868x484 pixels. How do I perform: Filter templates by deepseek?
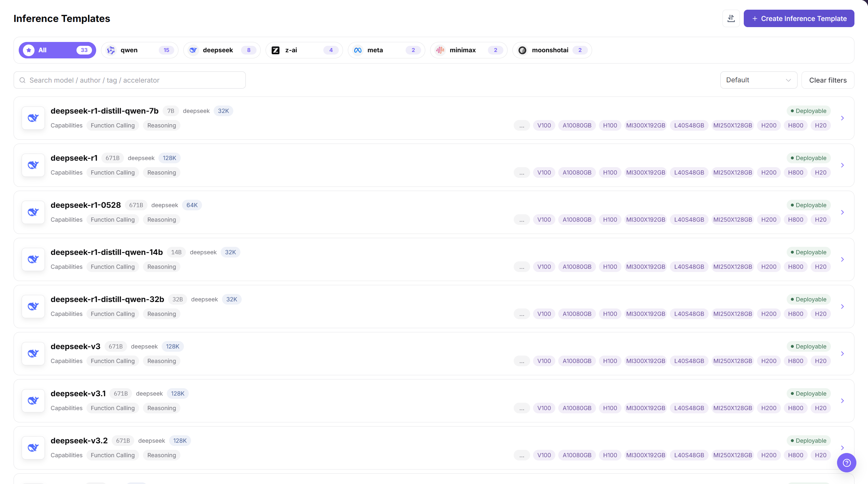click(222, 50)
